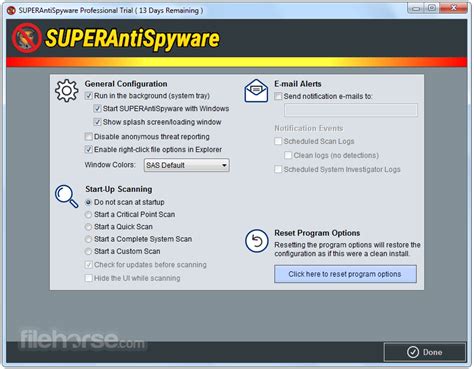
Task: Click the E-mail Alerts envelope icon
Action: coord(256,90)
